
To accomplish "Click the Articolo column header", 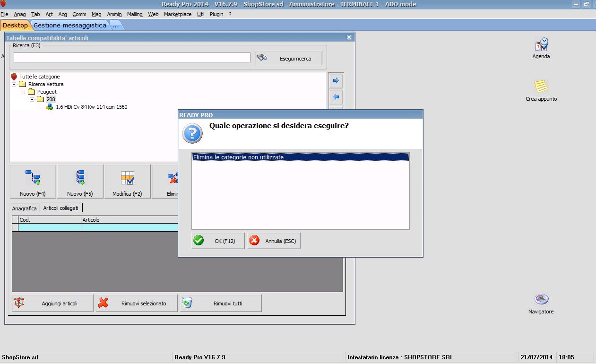I will pos(130,220).
